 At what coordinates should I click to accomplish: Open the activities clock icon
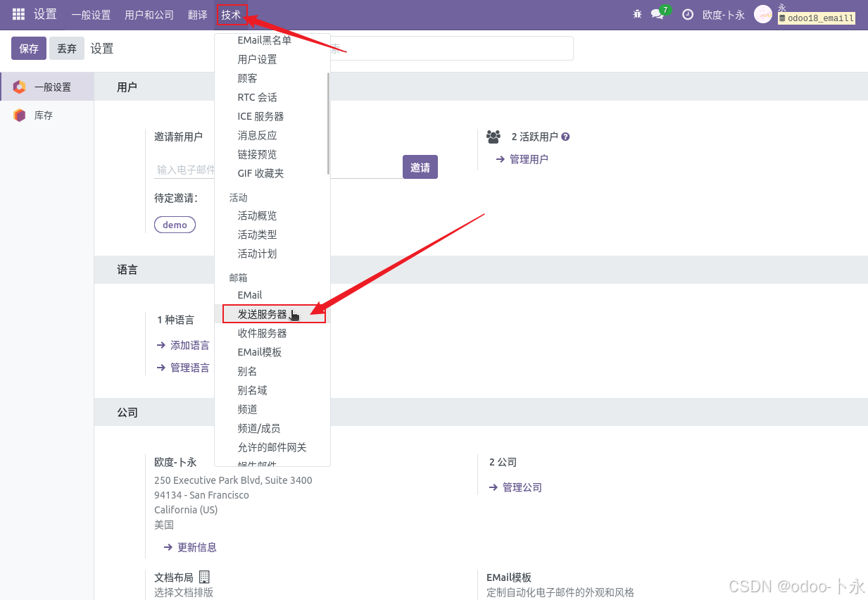(x=687, y=14)
